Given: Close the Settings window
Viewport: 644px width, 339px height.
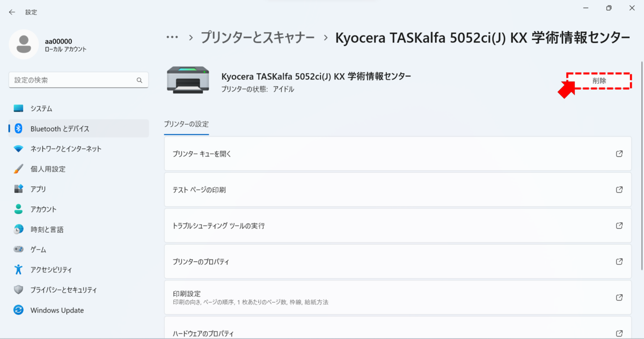Looking at the screenshot, I should pos(632,8).
